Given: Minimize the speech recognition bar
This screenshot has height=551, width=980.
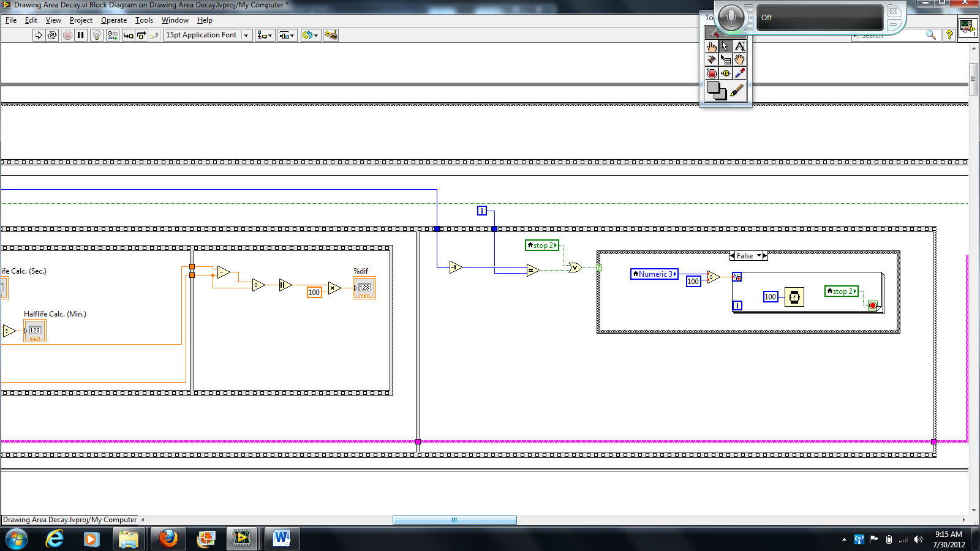Looking at the screenshot, I should [x=894, y=24].
